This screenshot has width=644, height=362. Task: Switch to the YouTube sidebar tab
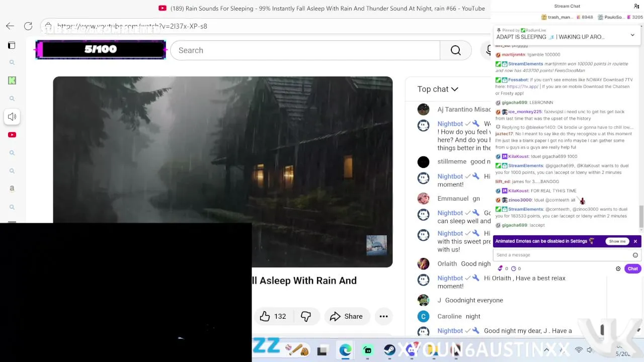[x=12, y=135]
